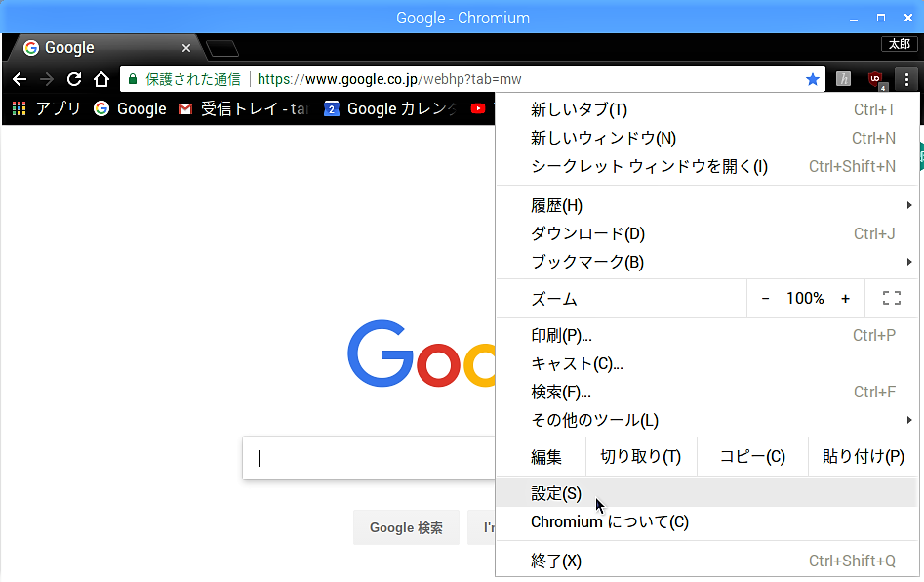Screen dimensions: 924x582
Task: Open the 受信トレイ Gmail bookmark
Action: click(244, 108)
